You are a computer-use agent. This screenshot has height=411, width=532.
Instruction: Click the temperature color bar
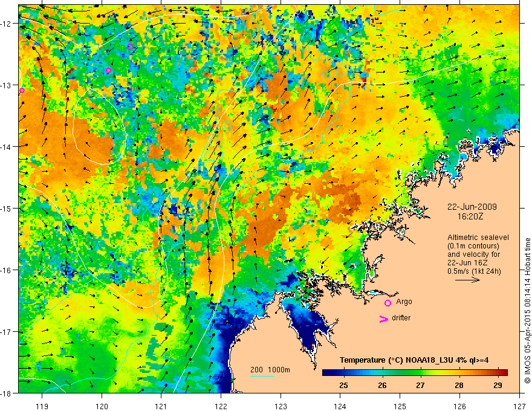(x=415, y=372)
